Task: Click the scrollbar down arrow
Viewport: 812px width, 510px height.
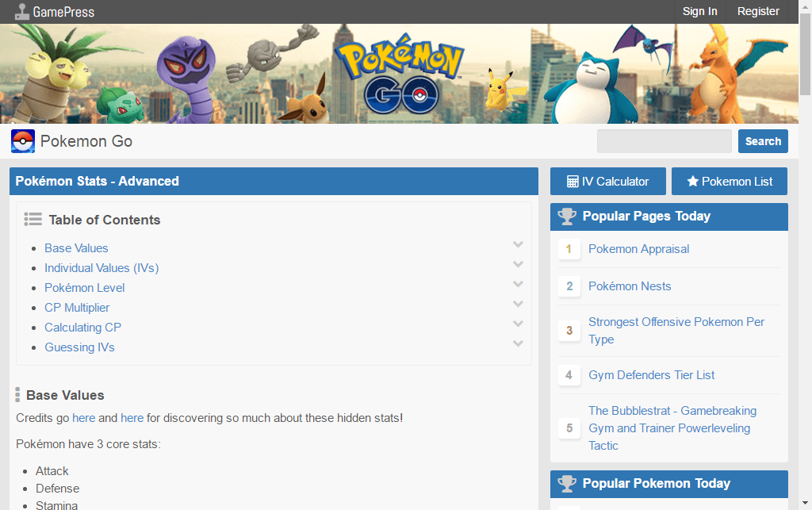Action: (805, 503)
